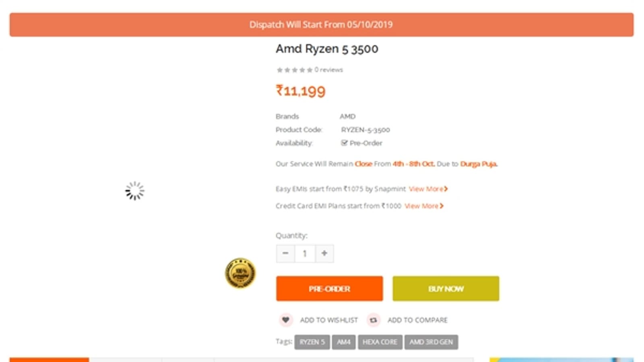644x362 pixels.
Task: Select the HEXA CORE tag
Action: [380, 342]
